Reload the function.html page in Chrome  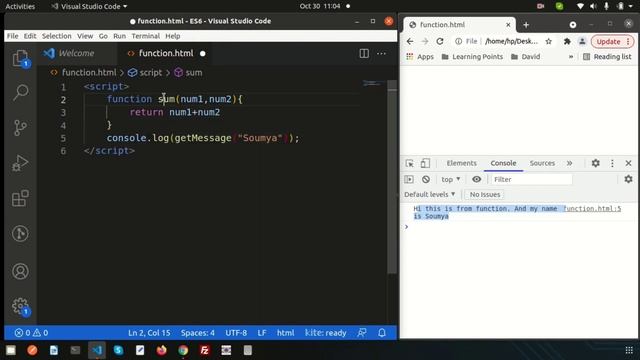(440, 41)
